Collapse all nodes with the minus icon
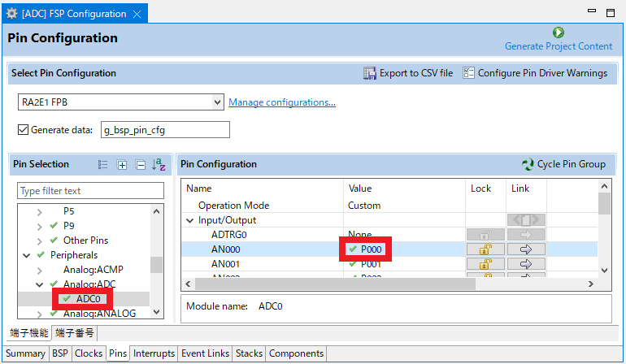This screenshot has width=626, height=364. (141, 164)
